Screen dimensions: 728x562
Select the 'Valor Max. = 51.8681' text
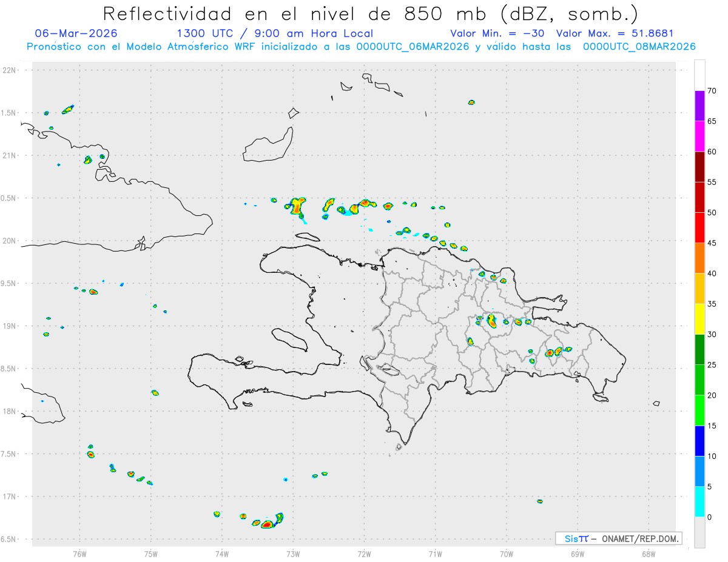point(615,33)
